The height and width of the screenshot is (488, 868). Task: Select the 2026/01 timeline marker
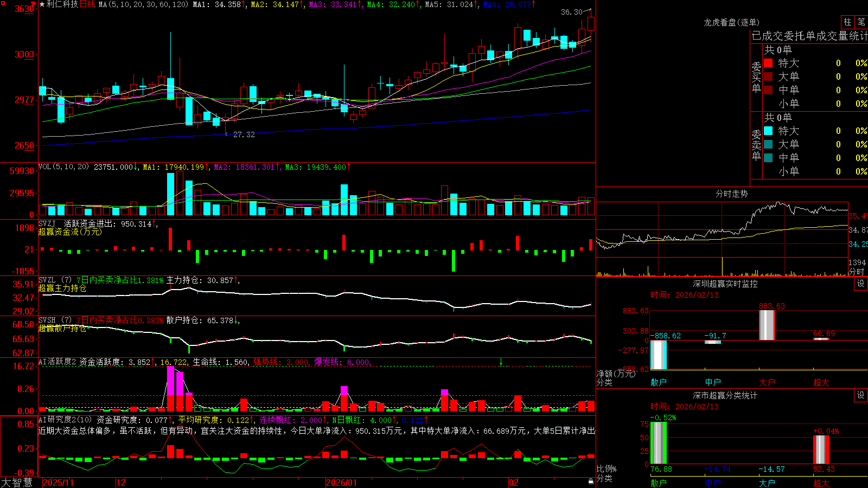(x=341, y=483)
